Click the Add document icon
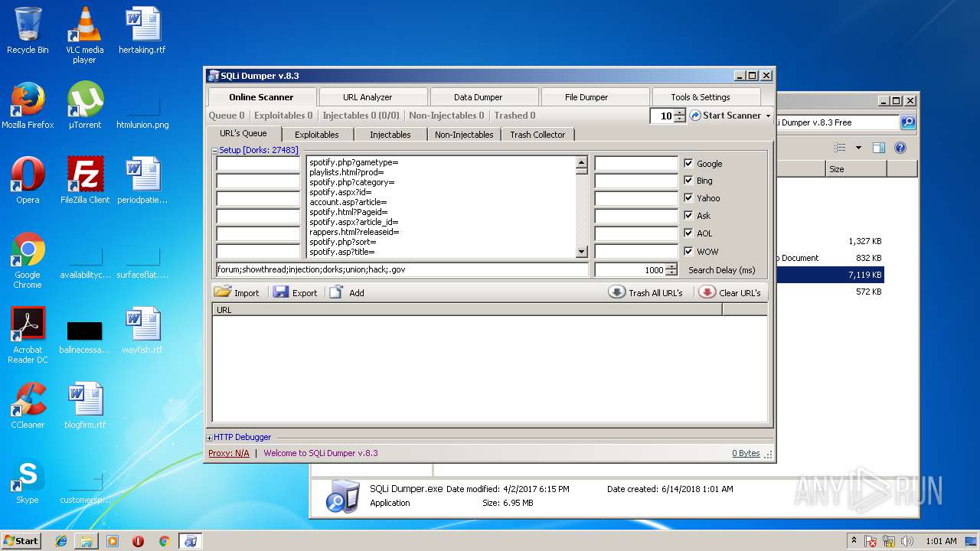This screenshot has height=551, width=980. tap(337, 292)
